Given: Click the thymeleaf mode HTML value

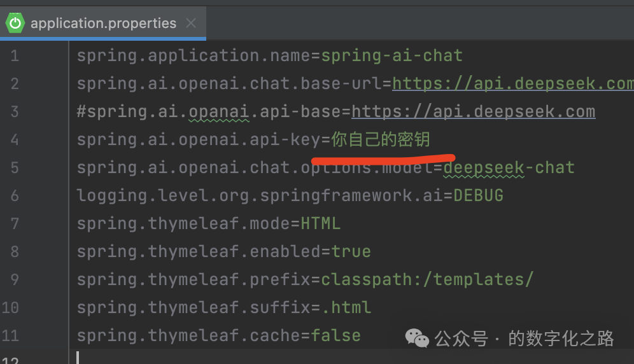Looking at the screenshot, I should click(x=321, y=223).
